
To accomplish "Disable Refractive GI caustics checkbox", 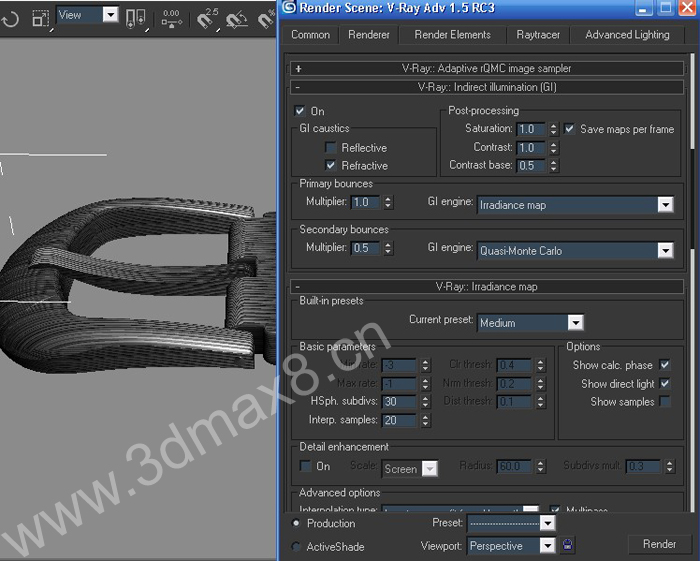I will tap(331, 165).
